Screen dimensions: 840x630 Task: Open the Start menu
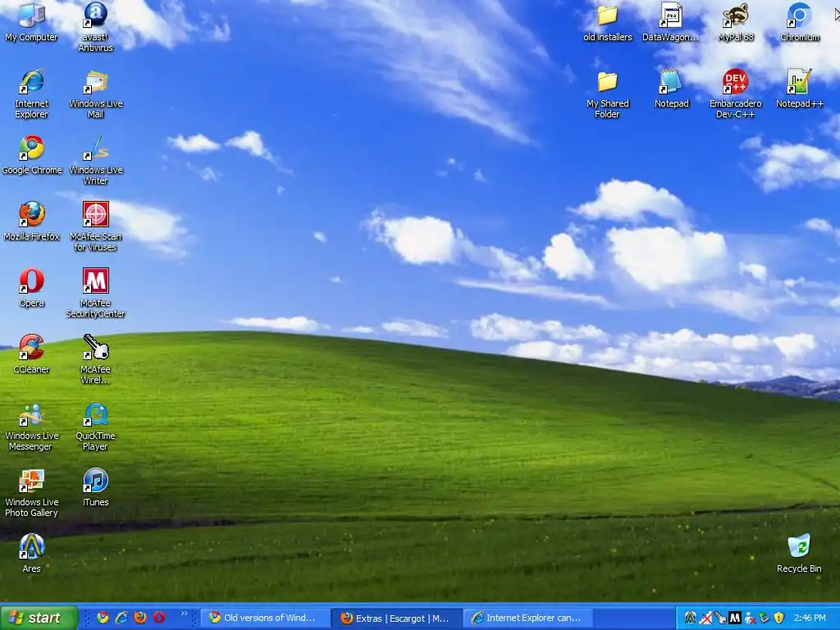click(39, 618)
